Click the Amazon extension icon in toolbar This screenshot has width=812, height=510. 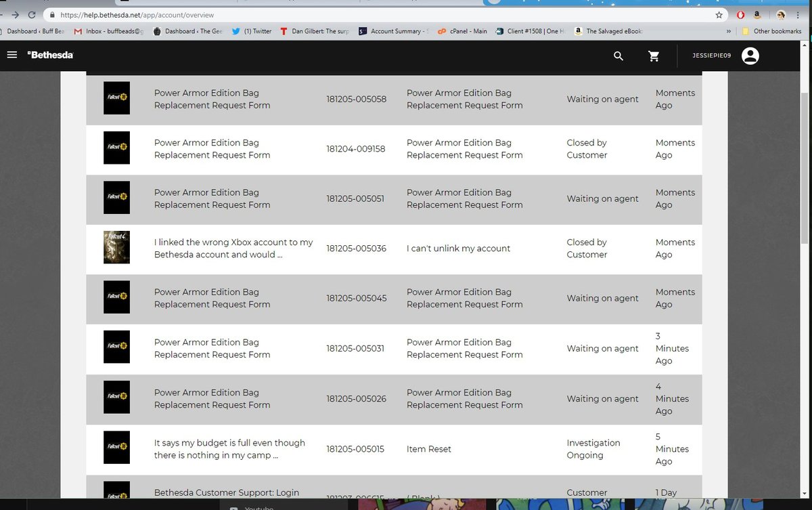759,14
